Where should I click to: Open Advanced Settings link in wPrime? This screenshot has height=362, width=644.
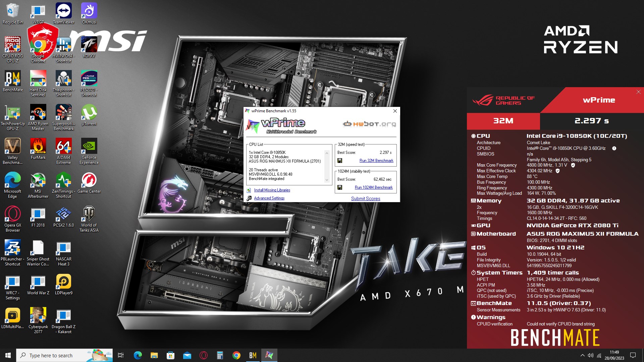(x=269, y=198)
